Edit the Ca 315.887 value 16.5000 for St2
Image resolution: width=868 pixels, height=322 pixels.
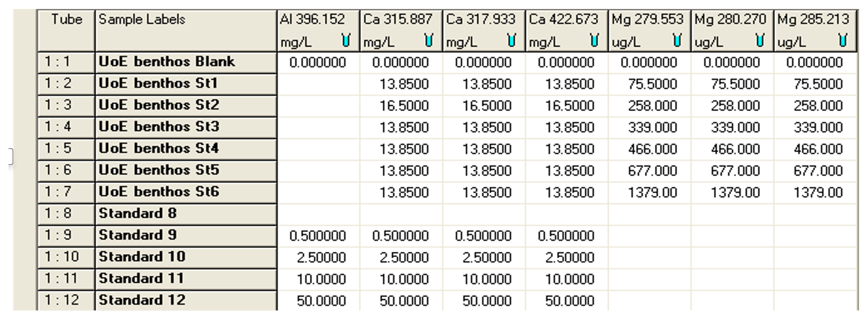401,106
